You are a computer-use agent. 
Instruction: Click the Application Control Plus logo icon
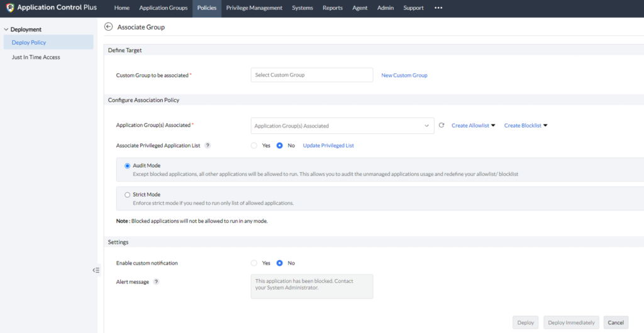[10, 8]
